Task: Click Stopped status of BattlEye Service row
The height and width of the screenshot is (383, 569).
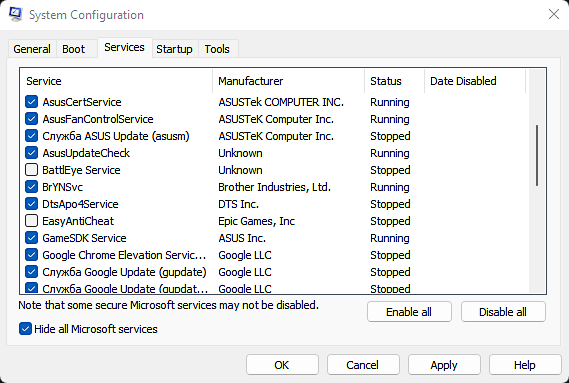Action: pos(390,170)
